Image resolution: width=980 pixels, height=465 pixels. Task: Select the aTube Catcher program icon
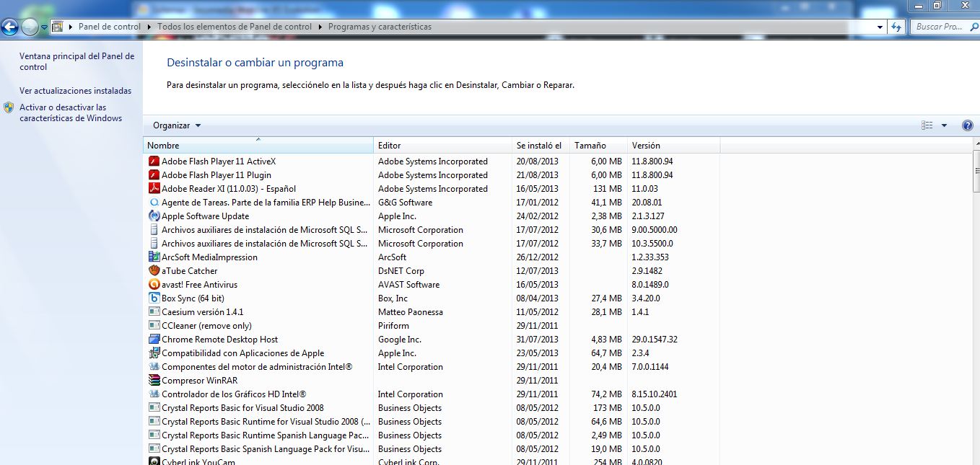(x=153, y=270)
